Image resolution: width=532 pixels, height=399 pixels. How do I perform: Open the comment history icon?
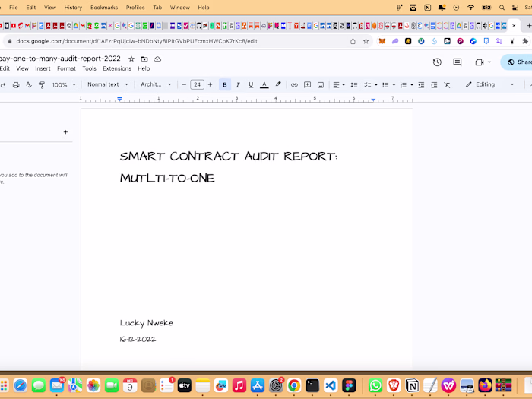tap(458, 62)
